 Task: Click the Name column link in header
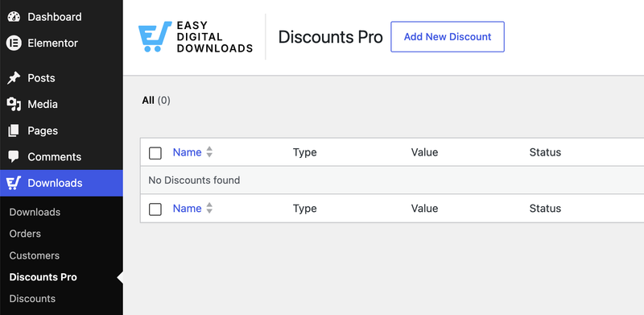(x=187, y=152)
